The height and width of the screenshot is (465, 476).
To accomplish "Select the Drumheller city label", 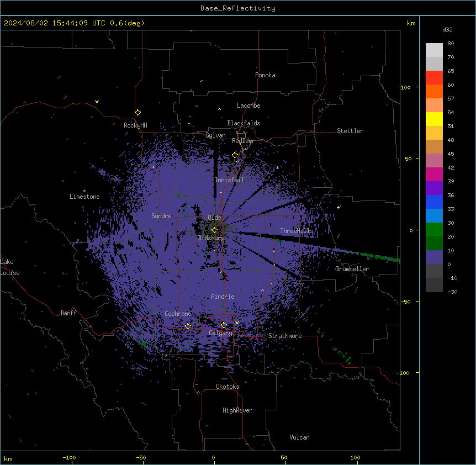I will pyautogui.click(x=352, y=269).
